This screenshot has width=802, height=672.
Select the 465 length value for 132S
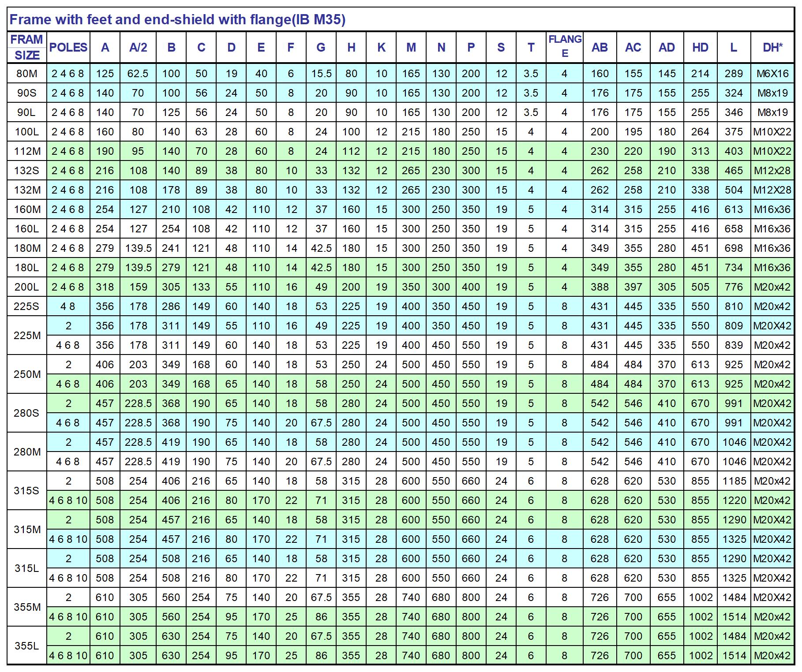coord(734,171)
